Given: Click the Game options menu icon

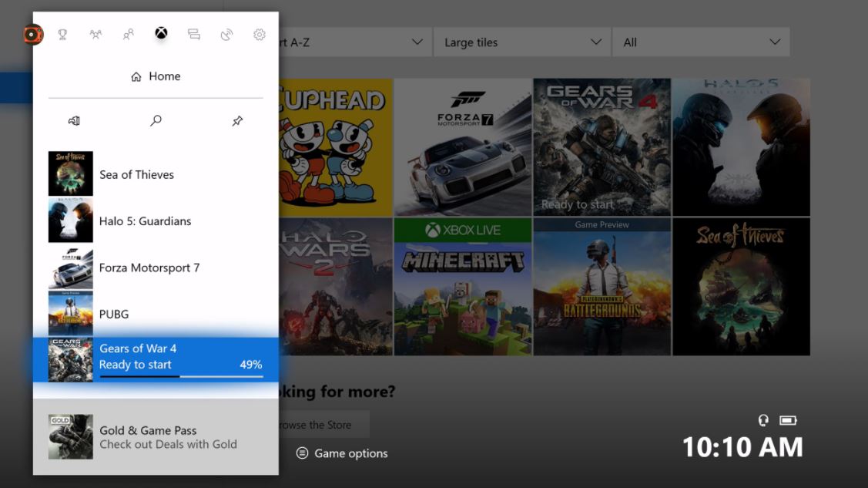Looking at the screenshot, I should pyautogui.click(x=302, y=453).
